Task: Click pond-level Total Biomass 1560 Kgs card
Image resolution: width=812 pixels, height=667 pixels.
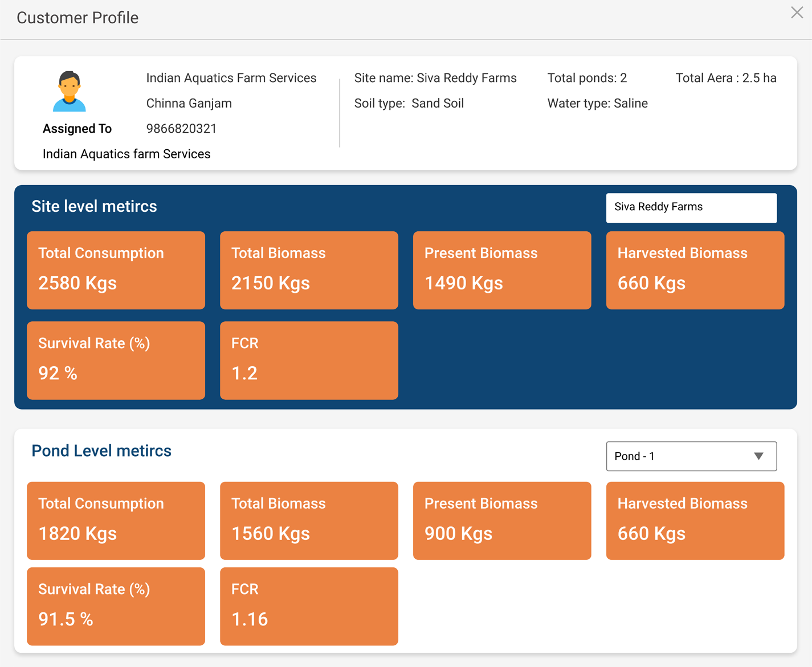Action: tap(309, 521)
